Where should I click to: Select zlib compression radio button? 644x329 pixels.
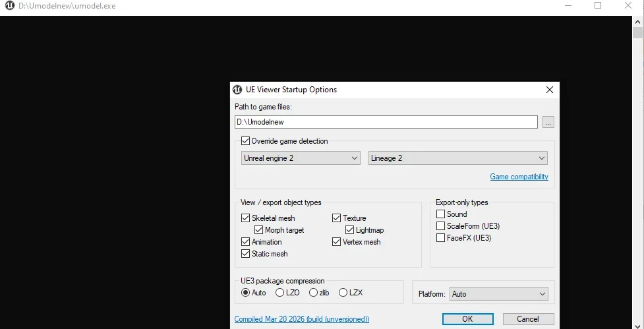coord(313,293)
